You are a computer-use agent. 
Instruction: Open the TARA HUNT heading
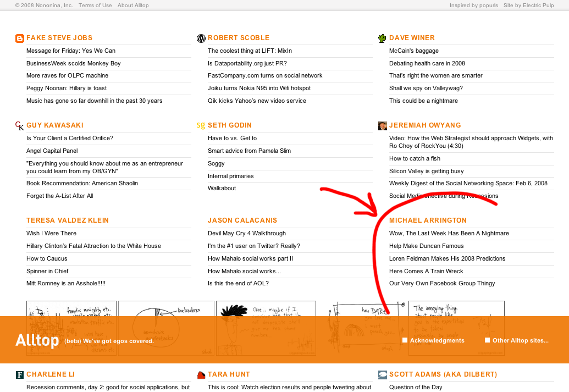point(229,374)
